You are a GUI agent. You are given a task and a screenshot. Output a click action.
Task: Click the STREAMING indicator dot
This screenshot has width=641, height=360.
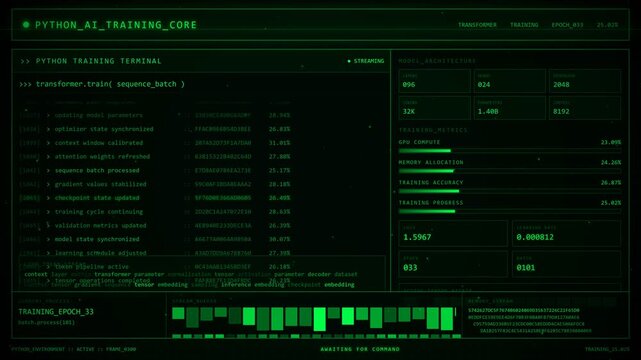point(349,61)
